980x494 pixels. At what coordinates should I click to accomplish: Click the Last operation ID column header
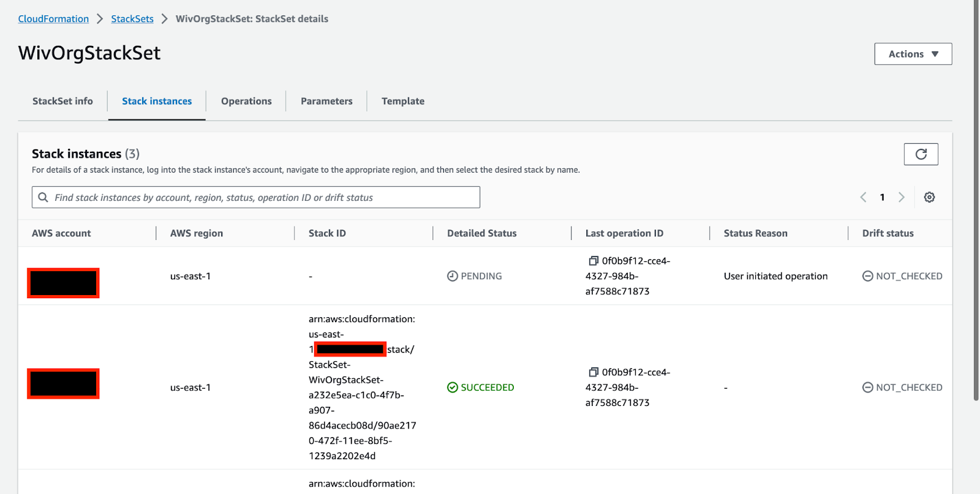624,233
